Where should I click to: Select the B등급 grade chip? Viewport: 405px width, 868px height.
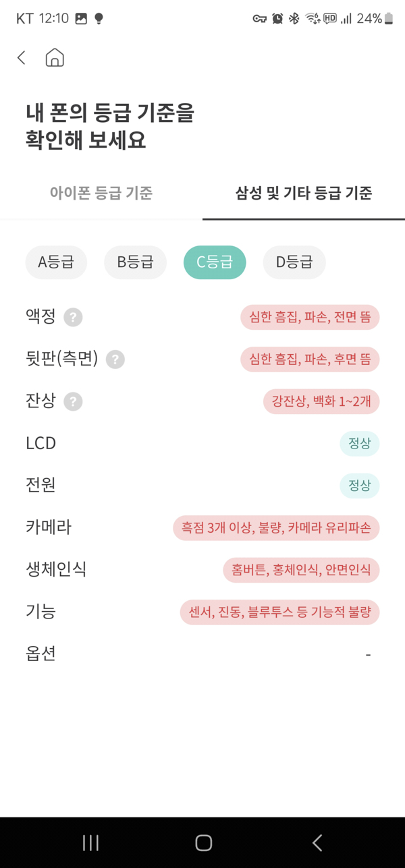pos(135,262)
